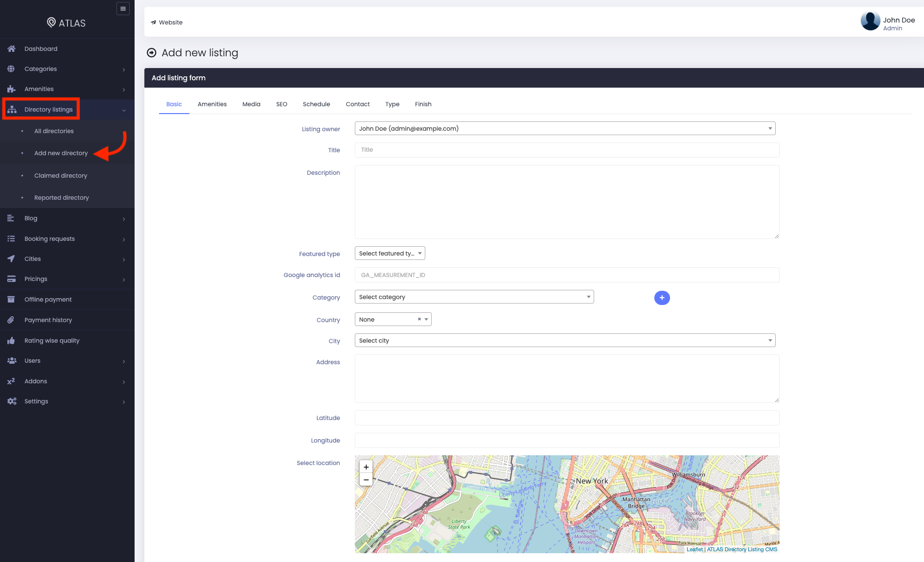
Task: Click the ATLAS Directory Listing CMS link
Action: (742, 549)
